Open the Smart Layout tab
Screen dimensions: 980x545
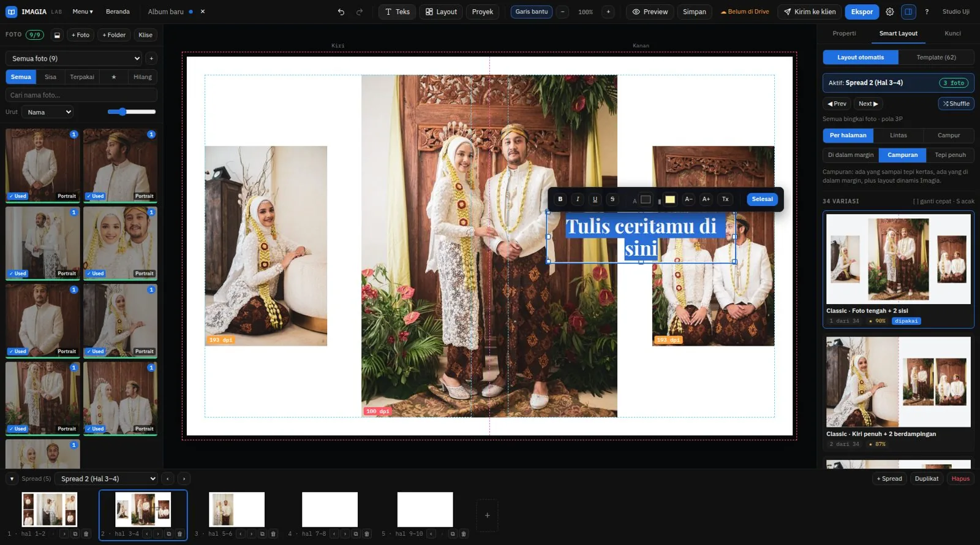click(x=898, y=34)
